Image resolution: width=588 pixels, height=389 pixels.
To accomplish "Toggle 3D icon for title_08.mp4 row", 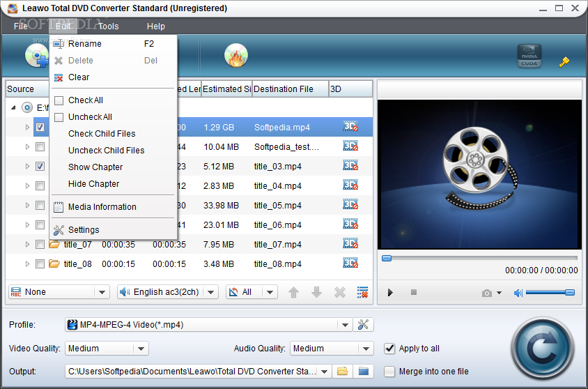I will (350, 263).
